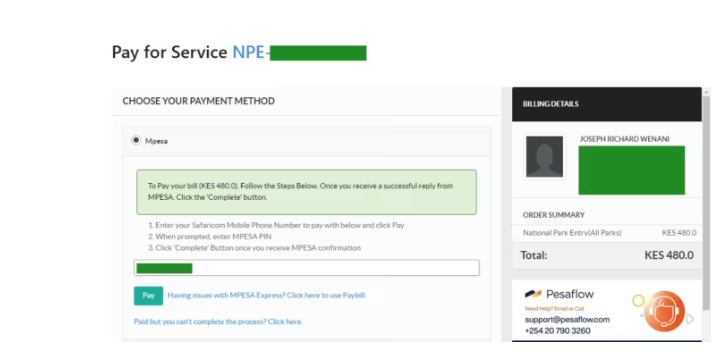Click the Pesaflow support headset icon
Screen dimensions: 724x361
click(x=664, y=312)
